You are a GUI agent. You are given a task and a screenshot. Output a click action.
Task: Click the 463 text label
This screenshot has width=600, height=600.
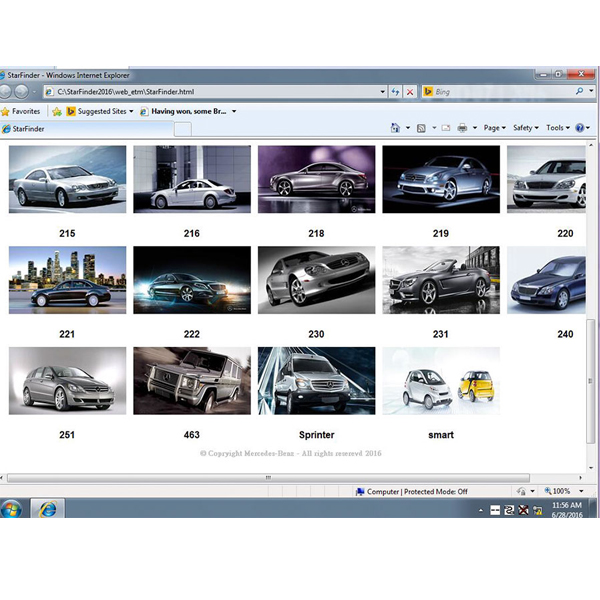click(x=192, y=435)
